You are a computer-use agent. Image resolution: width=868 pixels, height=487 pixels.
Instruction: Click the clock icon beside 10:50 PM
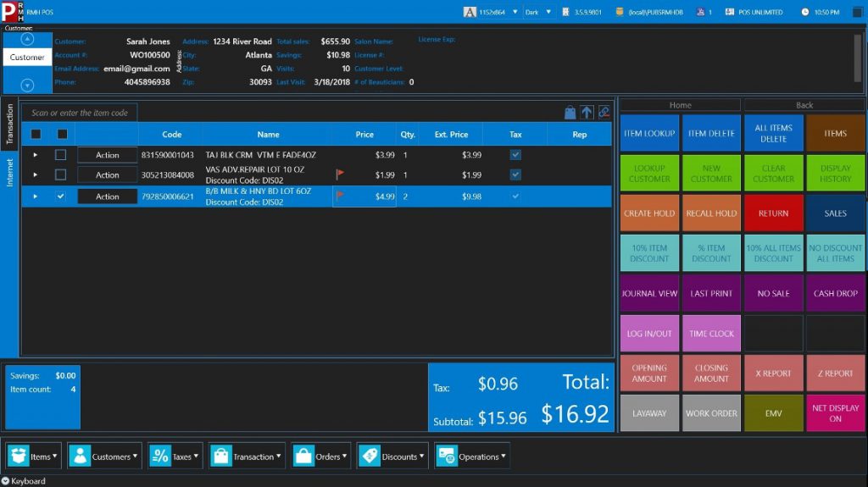click(804, 13)
